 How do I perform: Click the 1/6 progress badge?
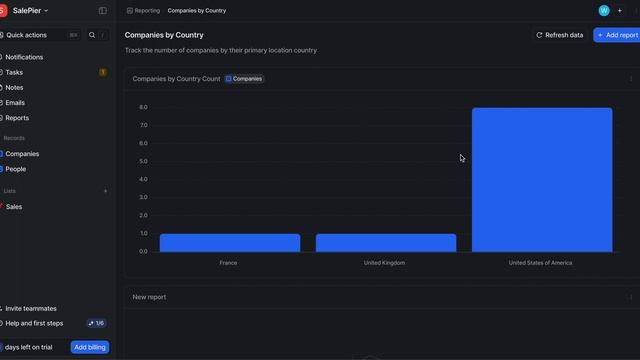point(96,323)
